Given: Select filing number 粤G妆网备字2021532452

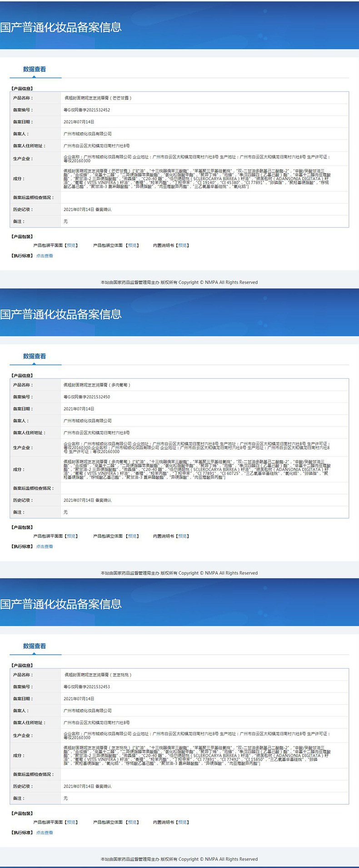Looking at the screenshot, I should [87, 110].
